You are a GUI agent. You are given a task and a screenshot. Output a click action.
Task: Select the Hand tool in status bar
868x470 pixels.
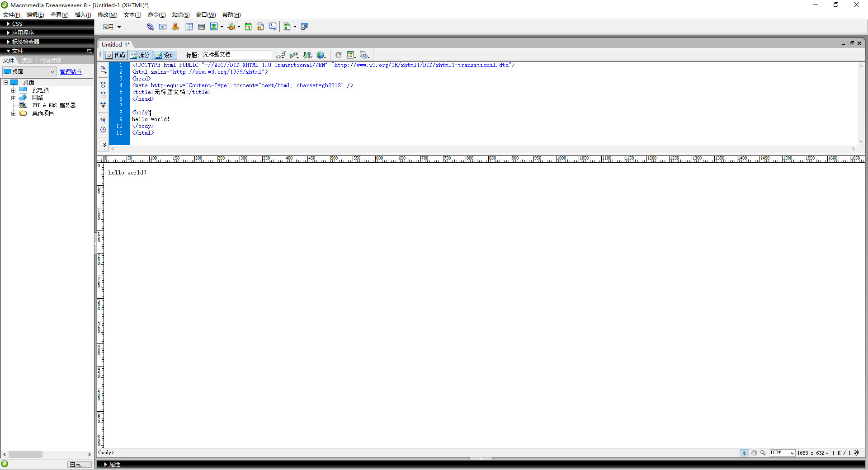pyautogui.click(x=754, y=453)
